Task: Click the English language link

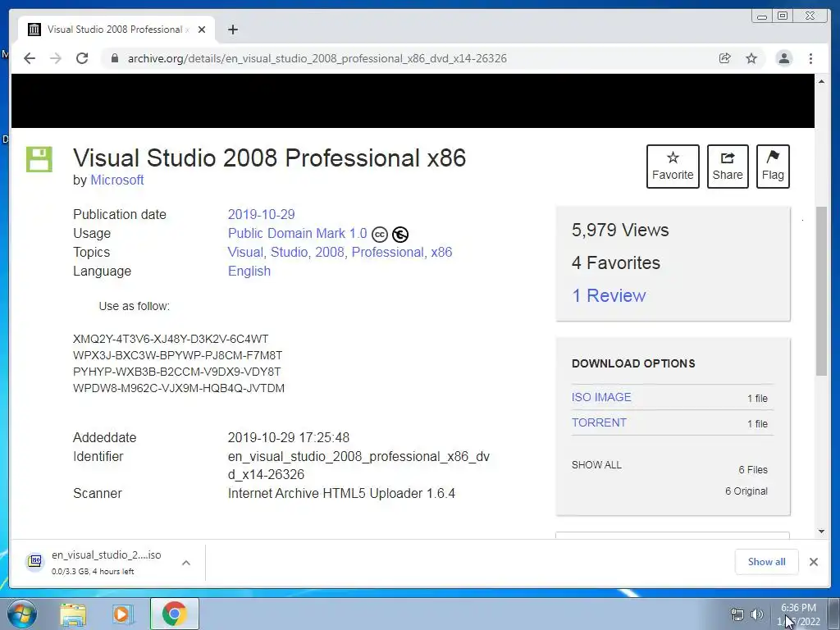Action: click(249, 271)
